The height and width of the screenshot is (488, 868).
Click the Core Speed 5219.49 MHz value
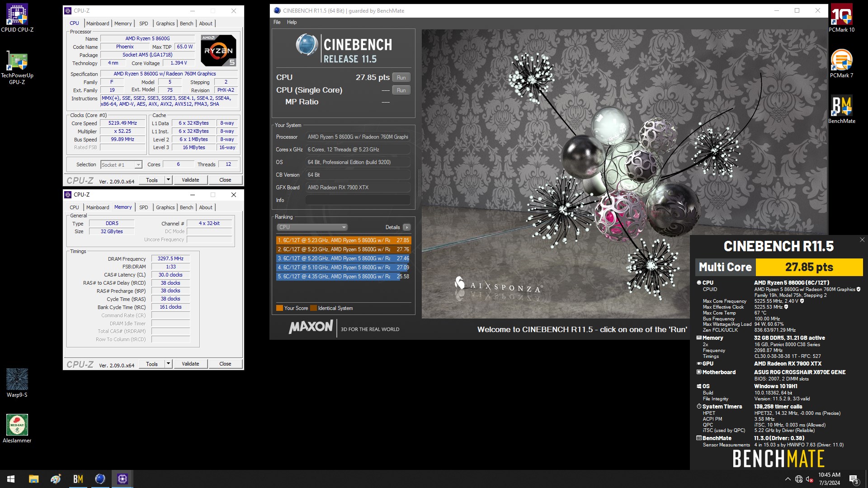[123, 123]
